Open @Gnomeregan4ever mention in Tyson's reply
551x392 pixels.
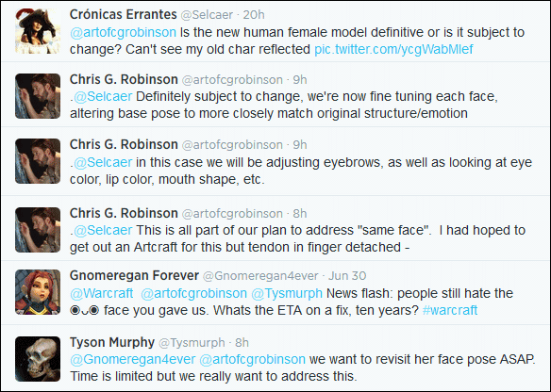click(x=132, y=359)
